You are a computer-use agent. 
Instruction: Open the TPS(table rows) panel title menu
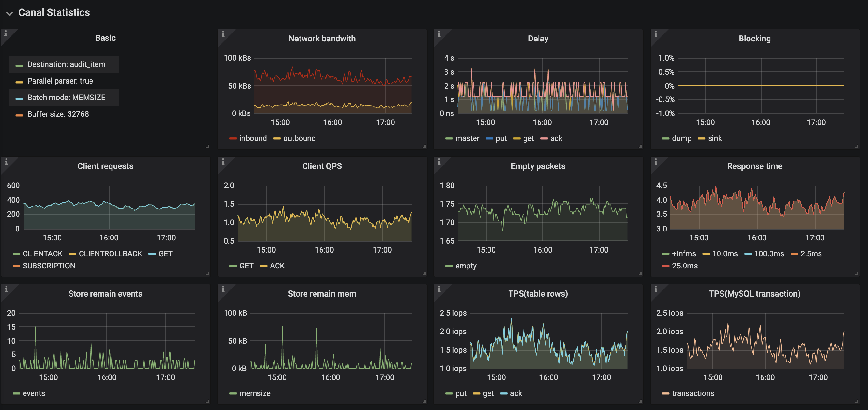538,293
